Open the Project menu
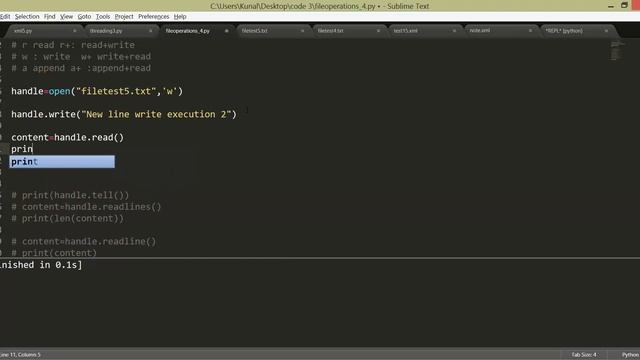Screen dimensions: 640x360 (x=124, y=17)
